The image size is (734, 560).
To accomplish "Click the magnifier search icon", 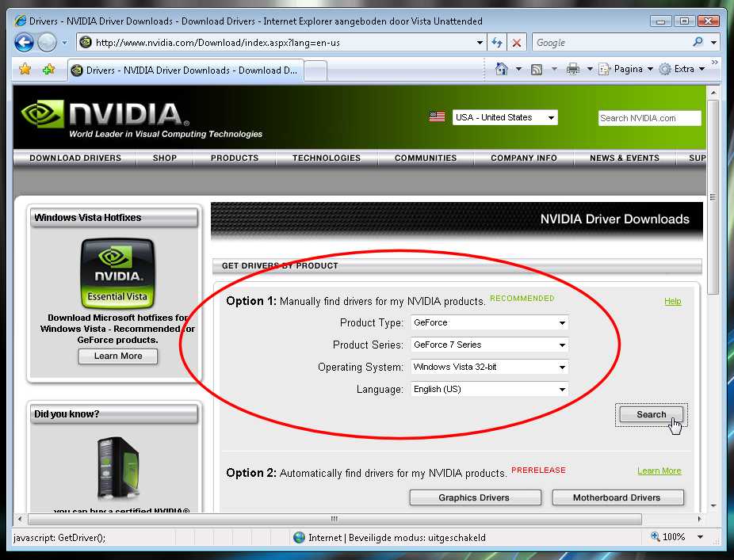I will point(698,42).
